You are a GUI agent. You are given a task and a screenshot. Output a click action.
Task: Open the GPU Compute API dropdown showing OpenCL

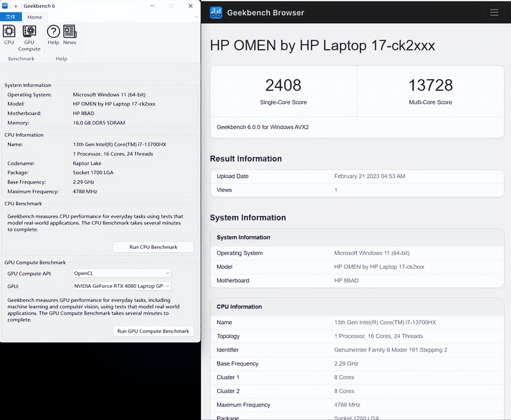point(121,273)
